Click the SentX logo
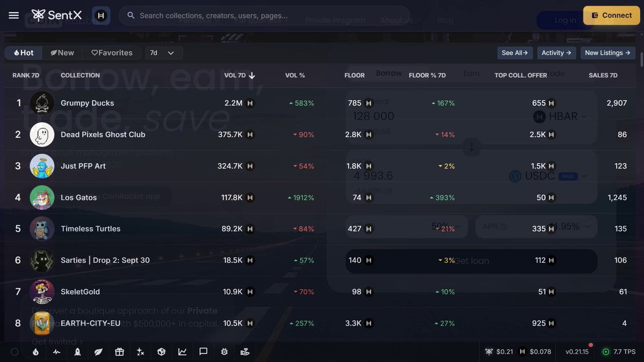This screenshot has width=644, height=362. pyautogui.click(x=56, y=15)
